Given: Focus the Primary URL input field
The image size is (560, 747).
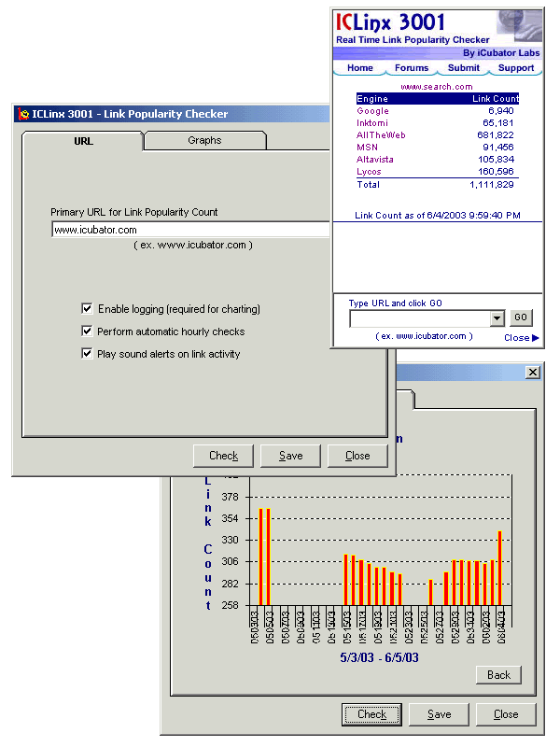Looking at the screenshot, I should [190, 230].
